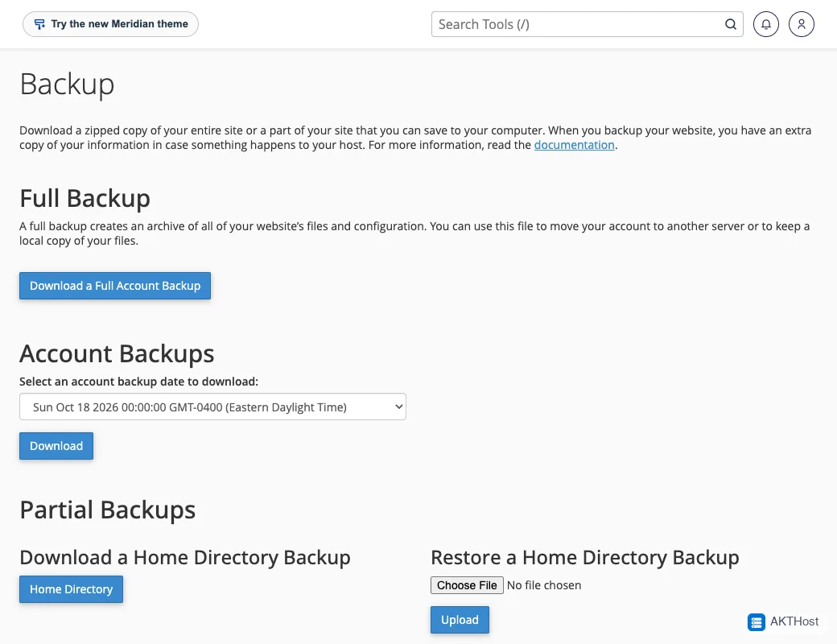Click the 'Full Backup' heading

(x=85, y=198)
